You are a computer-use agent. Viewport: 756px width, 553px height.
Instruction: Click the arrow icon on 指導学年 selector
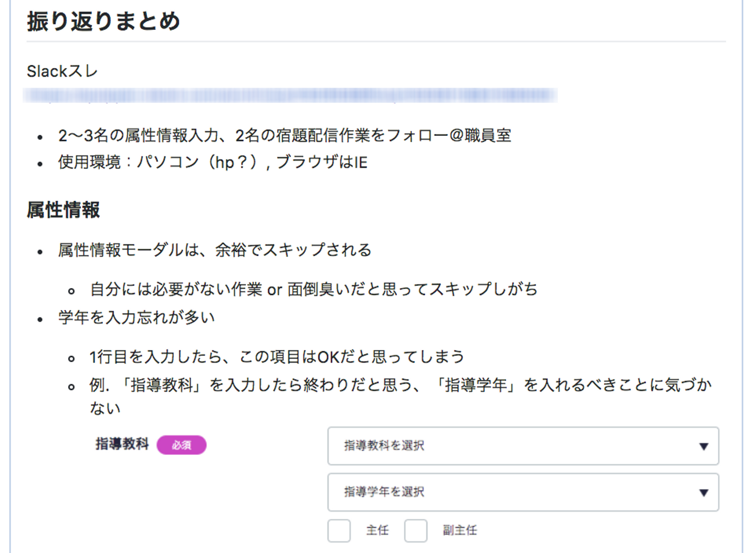pyautogui.click(x=703, y=493)
